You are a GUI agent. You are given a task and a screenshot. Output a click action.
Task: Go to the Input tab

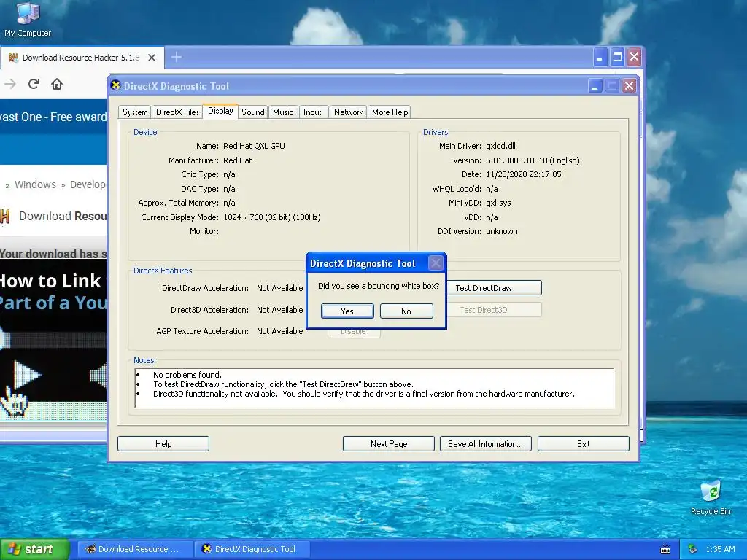pos(312,112)
